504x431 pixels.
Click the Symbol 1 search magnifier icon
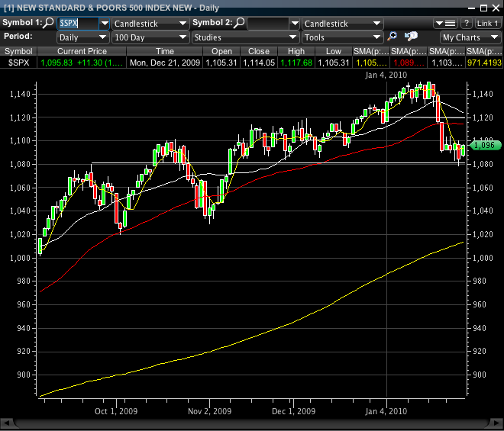pos(49,24)
